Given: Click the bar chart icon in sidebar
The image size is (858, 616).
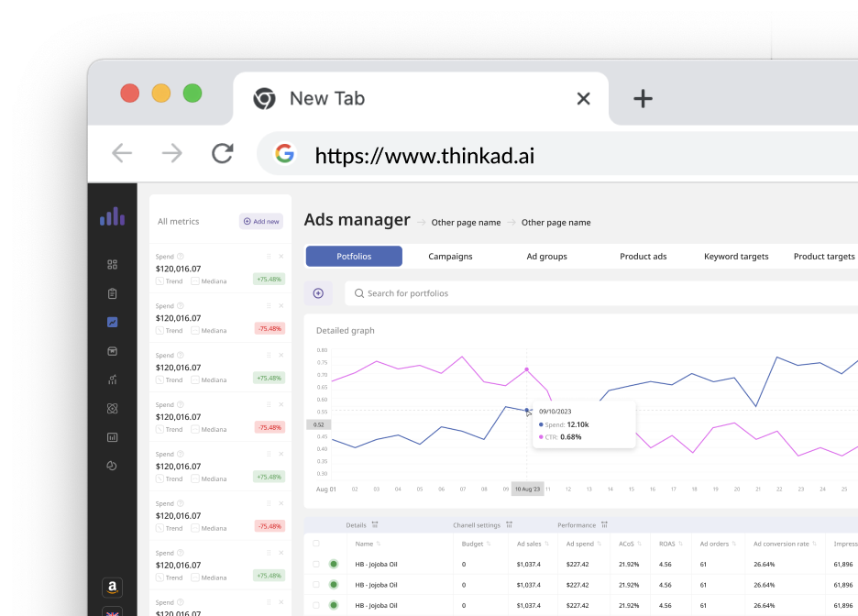Looking at the screenshot, I should pos(112,437).
